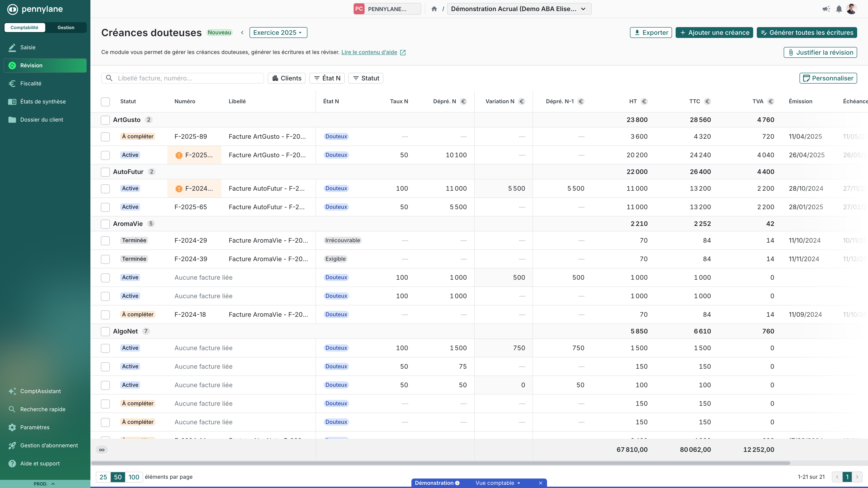Open the Exercice 2025 dropdown
This screenshot has height=488, width=868.
pyautogui.click(x=278, y=33)
